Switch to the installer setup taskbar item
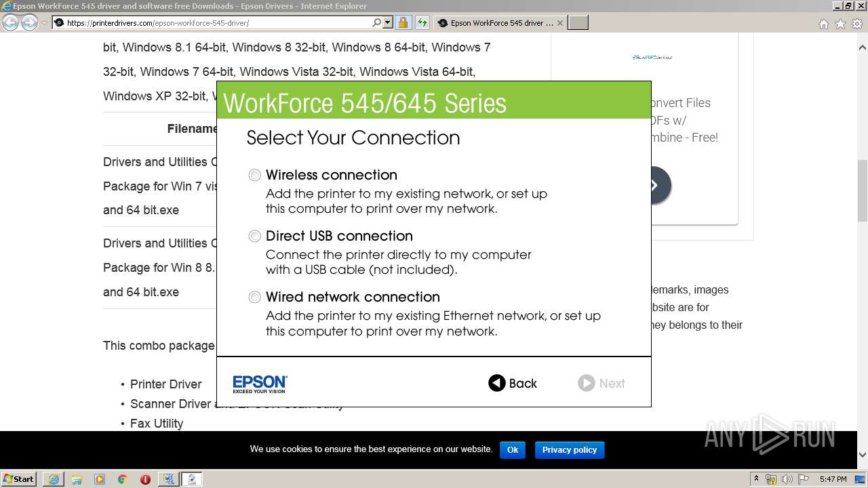The height and width of the screenshot is (488, 868). point(168,479)
